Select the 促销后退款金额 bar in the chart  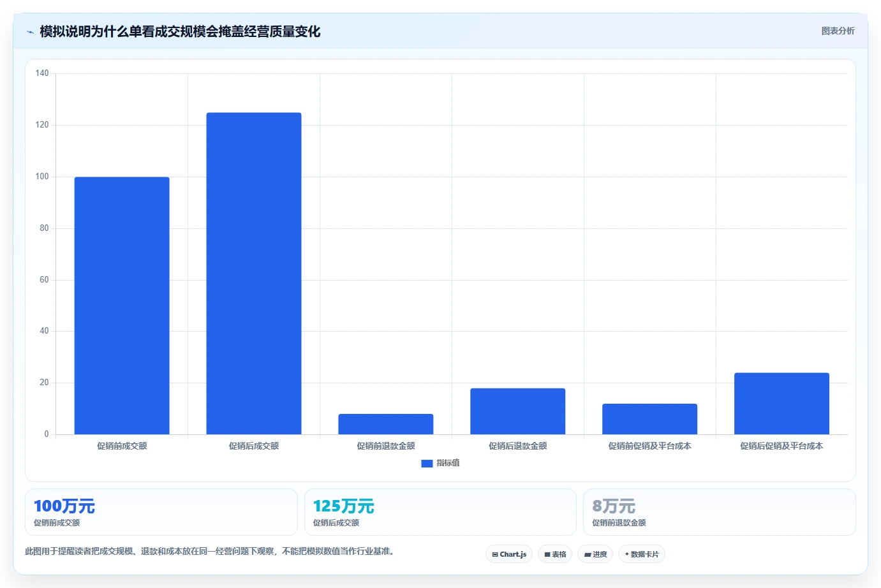[518, 411]
